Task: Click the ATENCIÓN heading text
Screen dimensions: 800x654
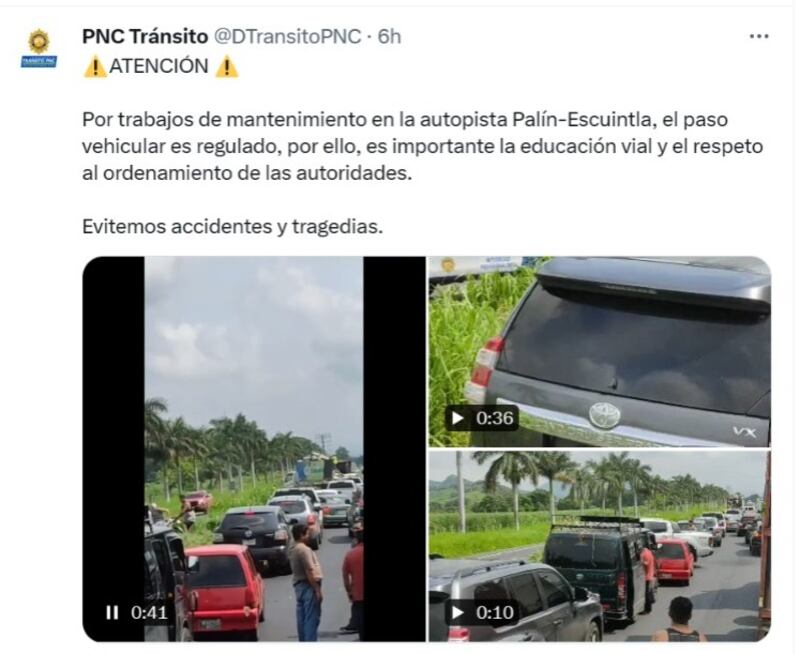Action: coord(159,66)
